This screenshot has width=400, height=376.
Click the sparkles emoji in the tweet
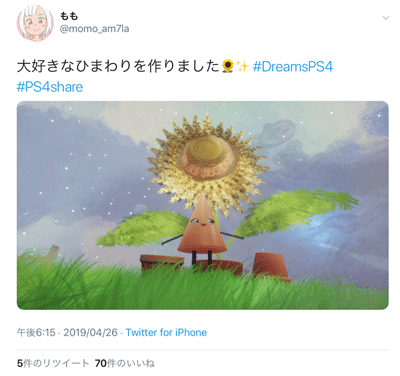click(x=243, y=66)
